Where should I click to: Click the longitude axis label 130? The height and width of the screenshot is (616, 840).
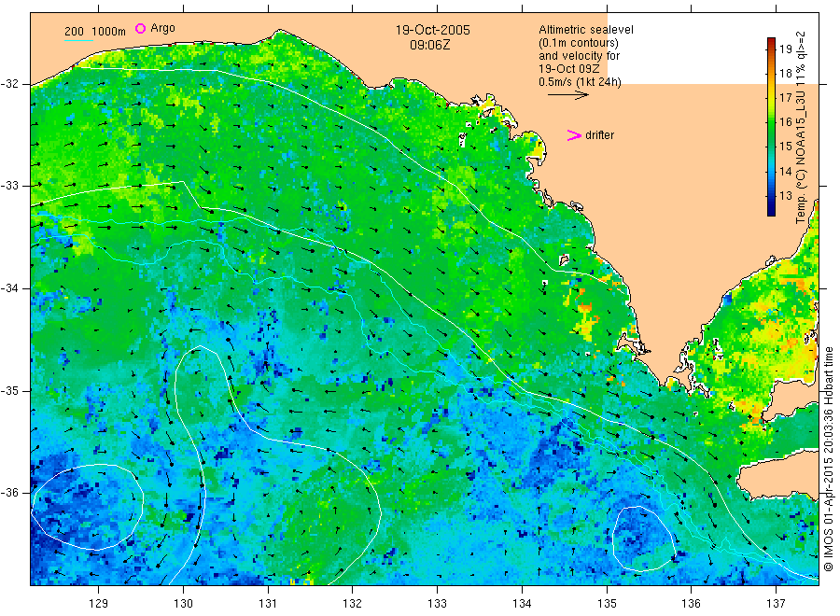pos(183,604)
